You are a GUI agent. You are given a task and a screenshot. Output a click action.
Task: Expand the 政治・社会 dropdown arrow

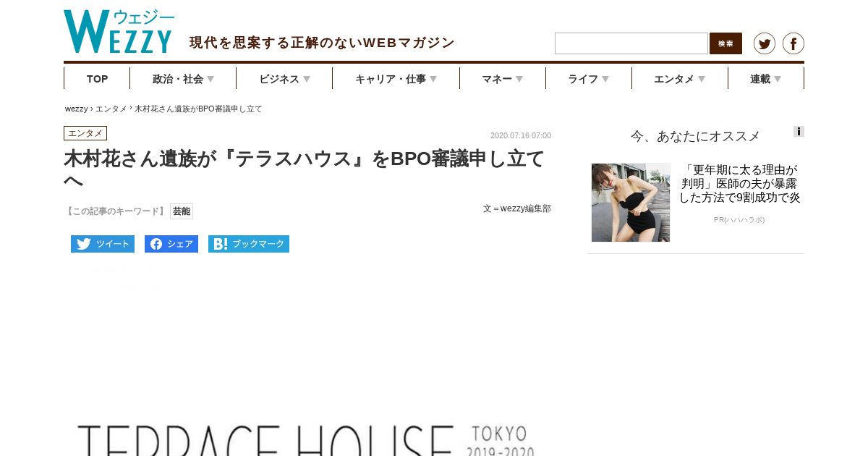210,79
